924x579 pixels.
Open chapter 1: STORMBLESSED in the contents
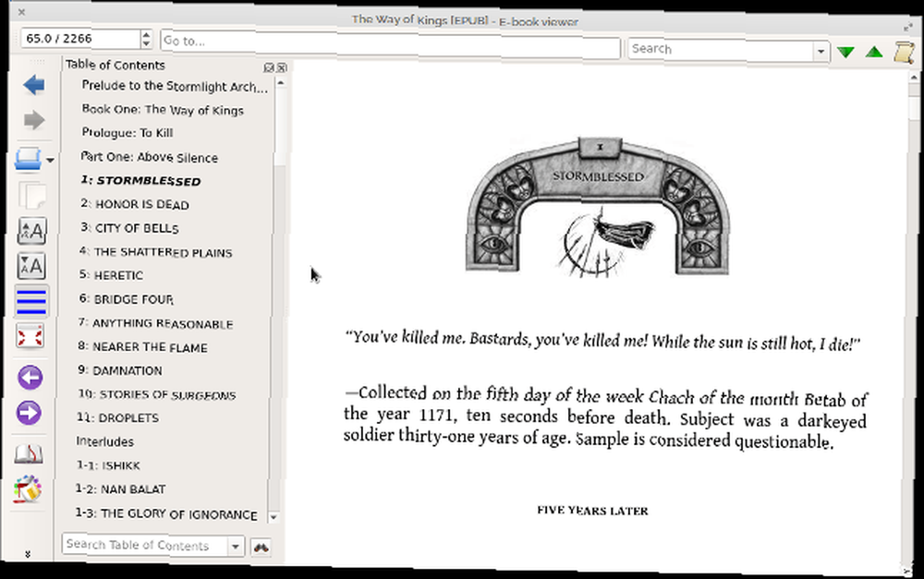(x=140, y=181)
